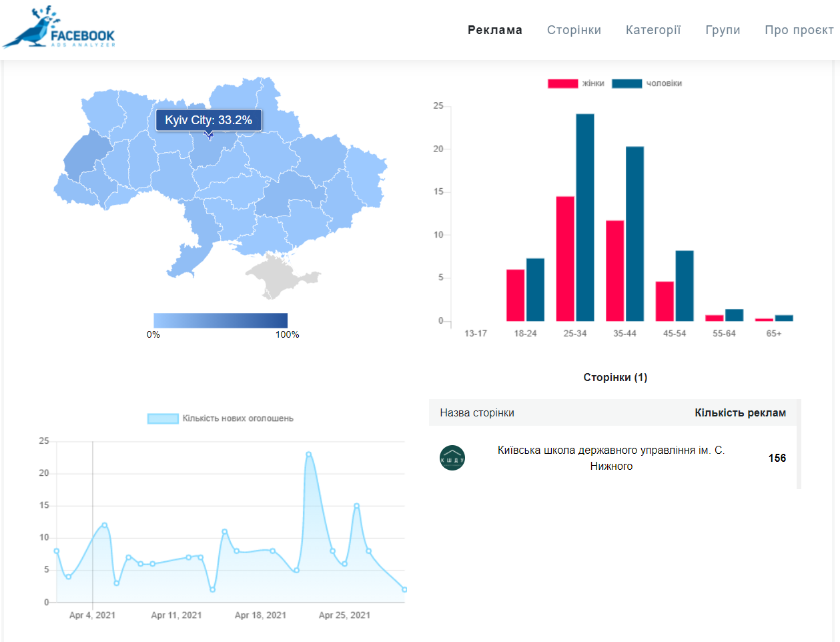
Task: Go to Категорії in navigation
Action: [653, 30]
